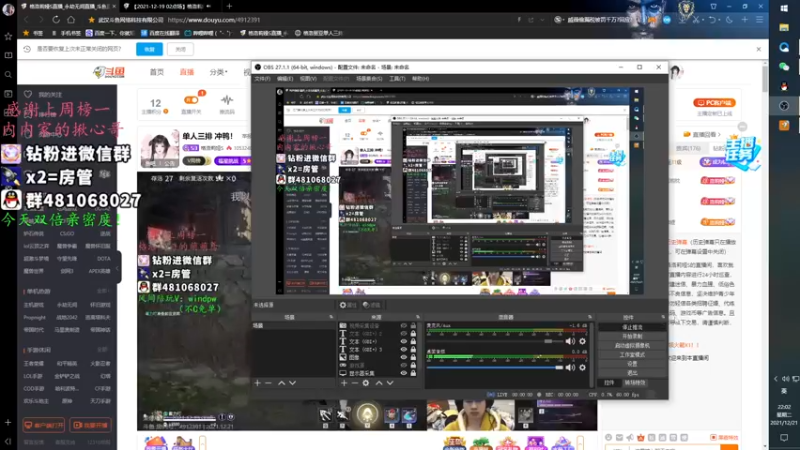
Task: Open the 文件(F) menu in OBS
Action: pos(262,79)
